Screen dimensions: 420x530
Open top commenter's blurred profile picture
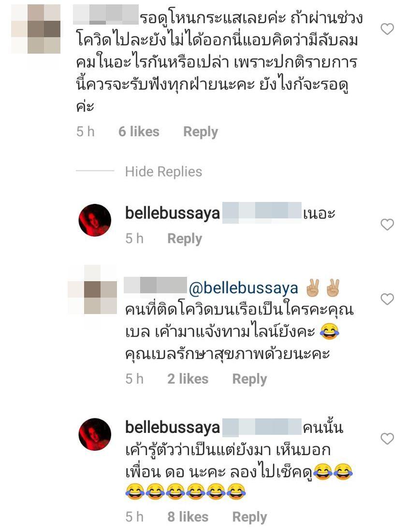click(36, 29)
